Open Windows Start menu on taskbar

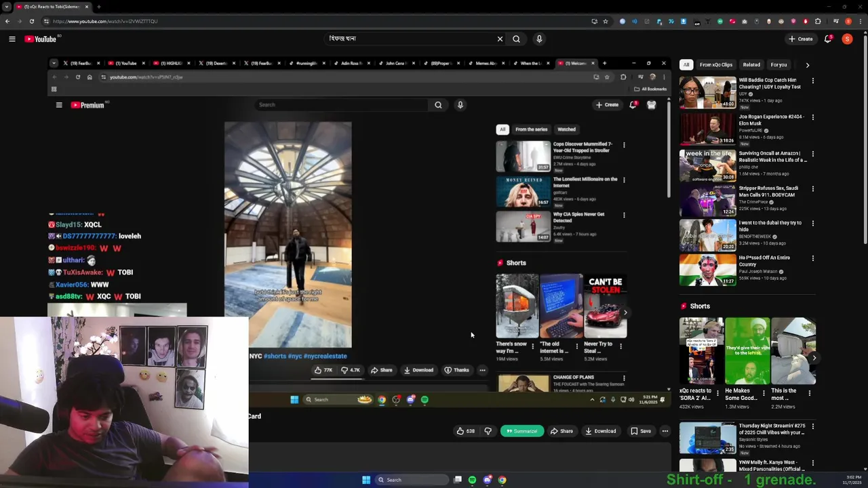(x=366, y=480)
